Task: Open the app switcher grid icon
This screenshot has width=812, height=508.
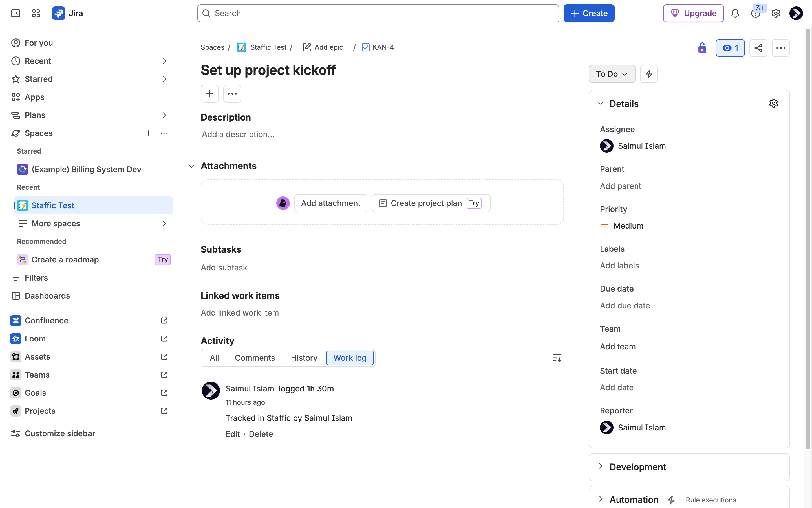Action: (x=36, y=13)
